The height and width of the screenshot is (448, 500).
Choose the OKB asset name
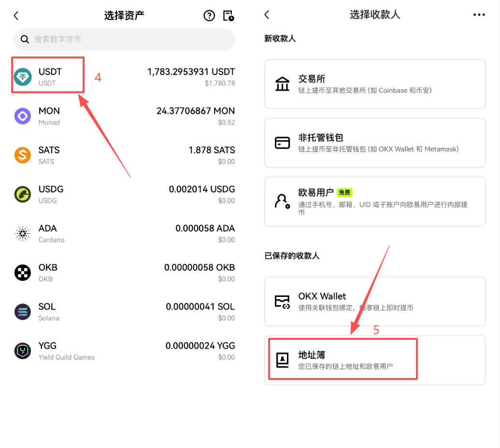click(x=48, y=267)
